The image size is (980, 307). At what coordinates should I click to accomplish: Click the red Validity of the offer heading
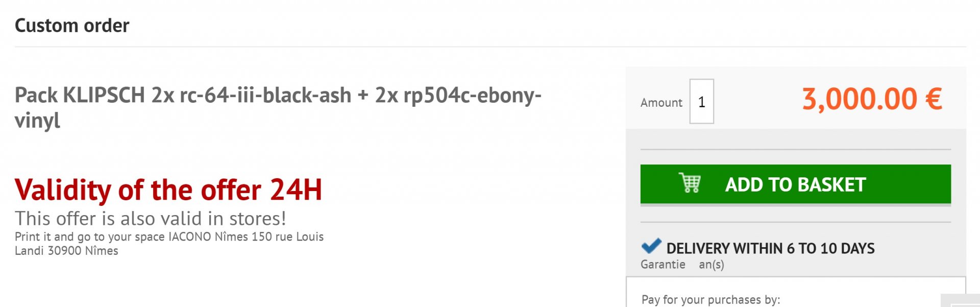pos(168,190)
